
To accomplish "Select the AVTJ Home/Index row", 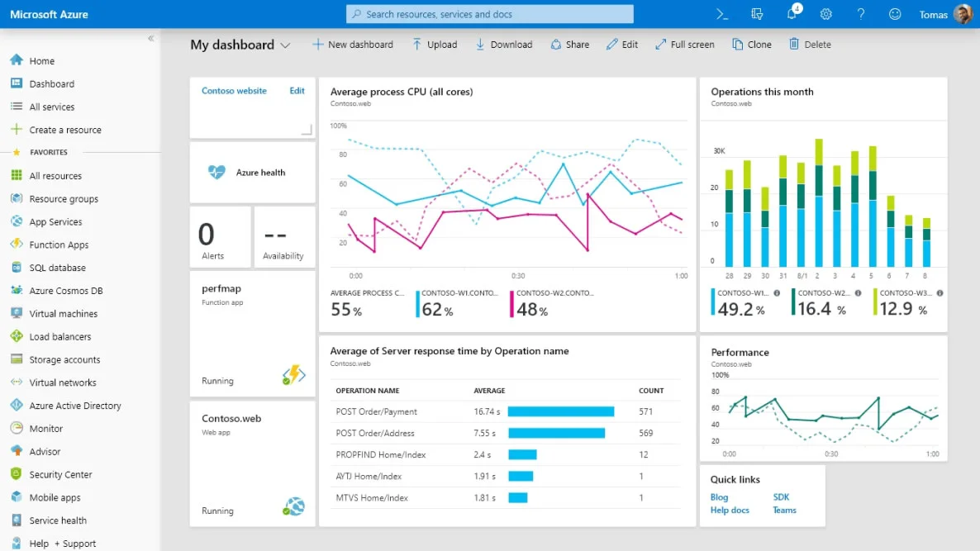I will click(x=505, y=476).
